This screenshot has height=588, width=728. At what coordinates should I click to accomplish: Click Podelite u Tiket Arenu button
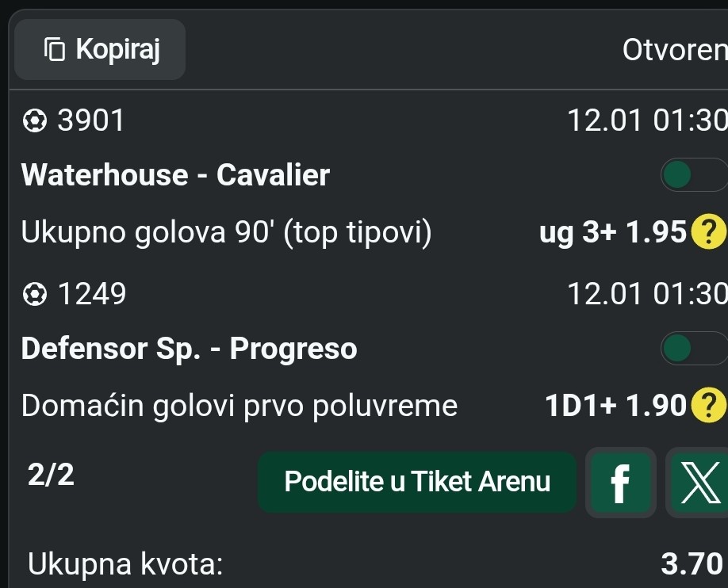pyautogui.click(x=417, y=482)
